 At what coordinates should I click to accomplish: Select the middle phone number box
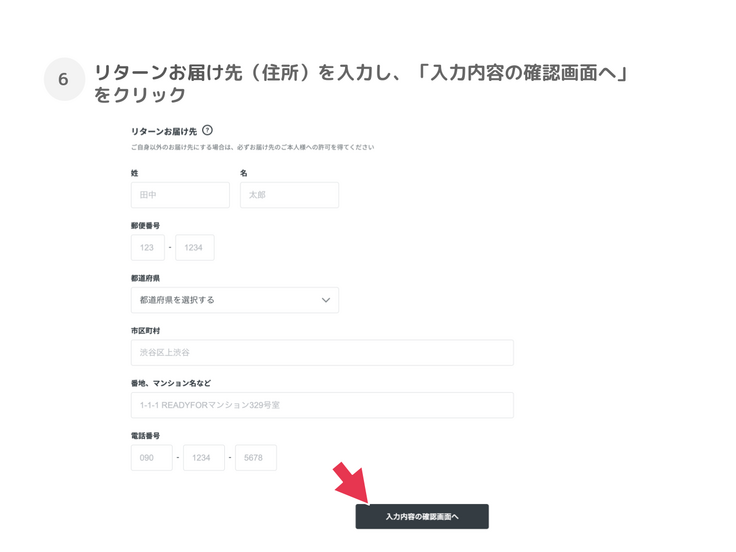click(203, 458)
